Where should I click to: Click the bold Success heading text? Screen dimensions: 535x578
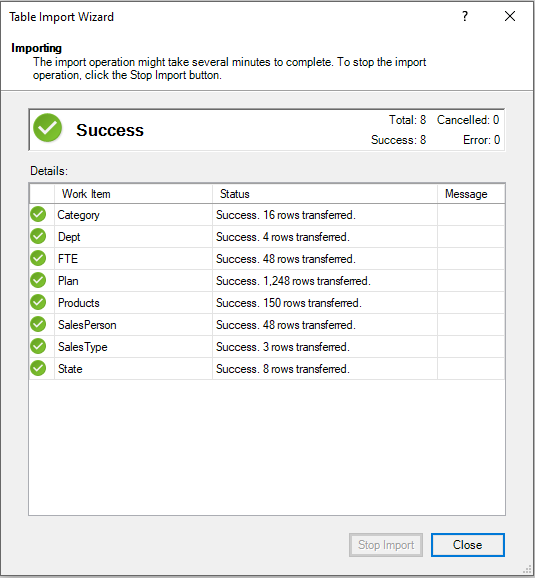(x=110, y=130)
